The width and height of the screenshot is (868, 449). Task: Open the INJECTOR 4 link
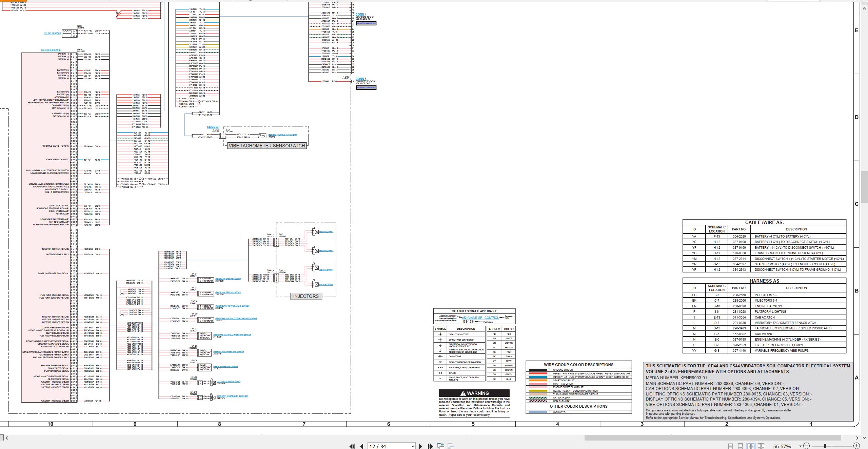pyautogui.click(x=326, y=285)
